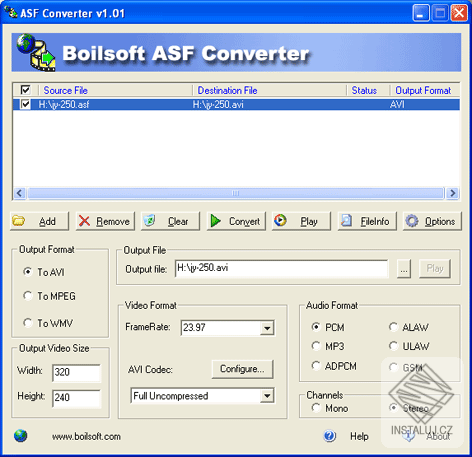Click the AVI output format cell in the row

[x=397, y=105]
